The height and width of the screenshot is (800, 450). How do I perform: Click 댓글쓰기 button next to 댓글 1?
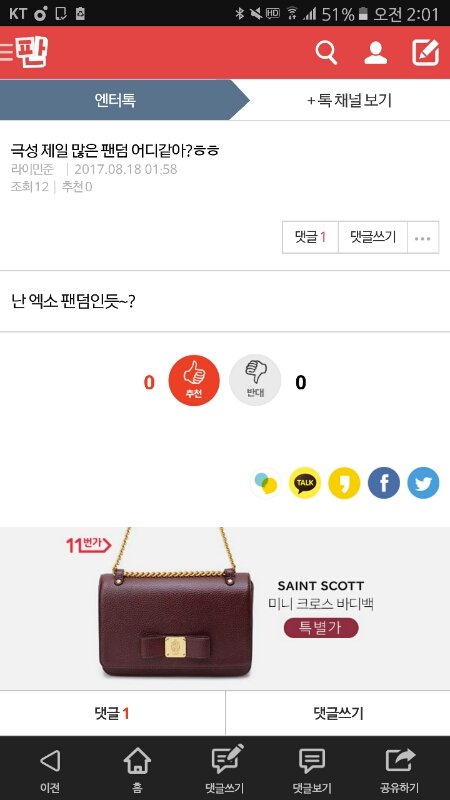373,237
